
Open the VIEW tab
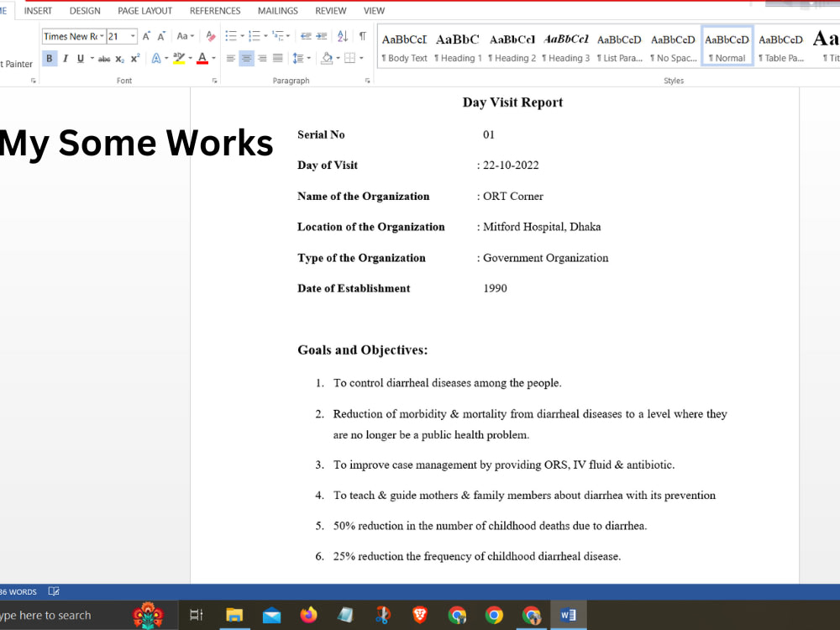tap(374, 11)
